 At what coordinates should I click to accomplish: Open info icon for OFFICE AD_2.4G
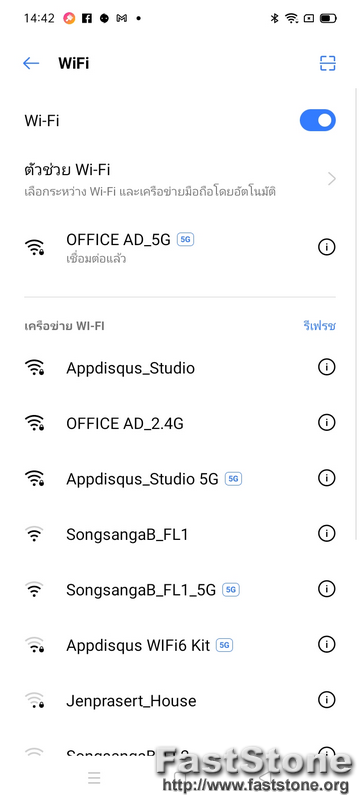point(326,422)
